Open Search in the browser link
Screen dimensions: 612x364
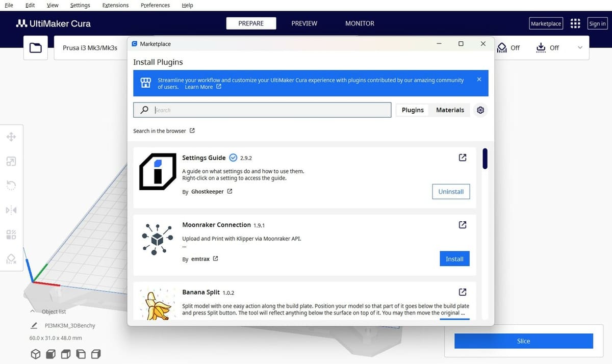pyautogui.click(x=164, y=131)
